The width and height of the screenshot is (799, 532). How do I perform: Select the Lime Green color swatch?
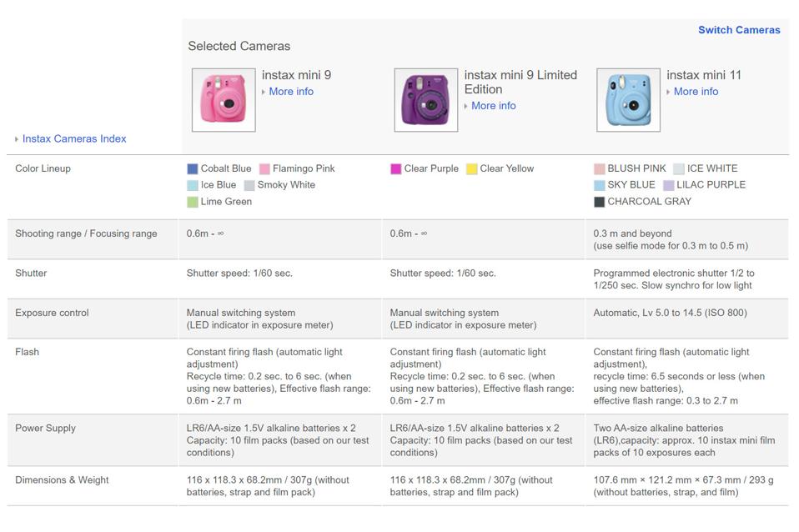[193, 202]
